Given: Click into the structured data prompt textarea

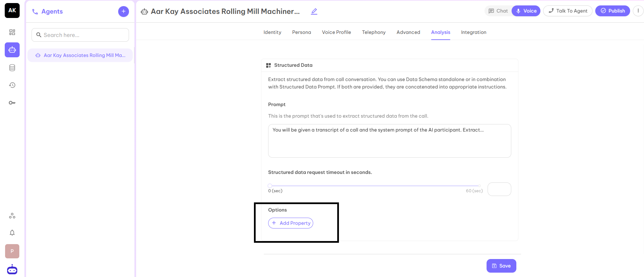Looking at the screenshot, I should [x=390, y=141].
